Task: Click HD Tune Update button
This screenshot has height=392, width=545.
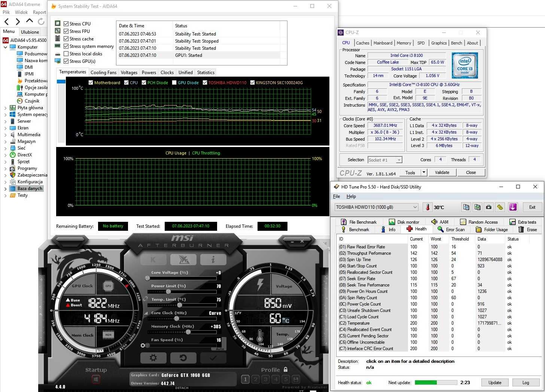Action: click(x=494, y=383)
